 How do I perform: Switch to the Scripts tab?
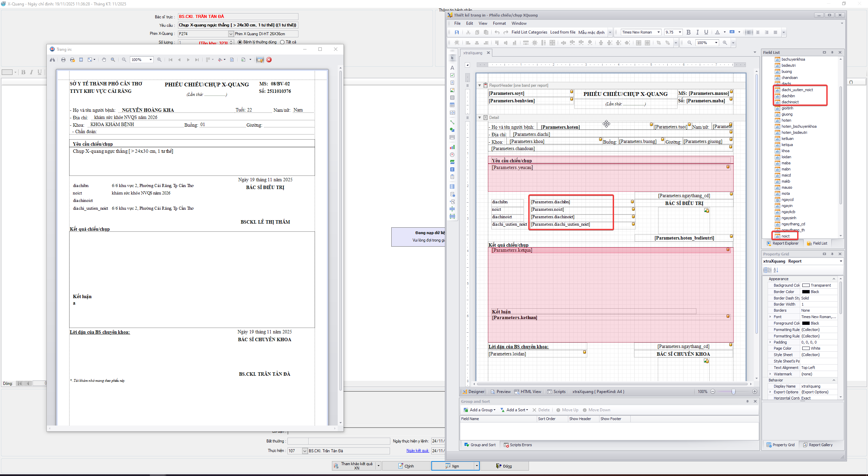(x=556, y=392)
